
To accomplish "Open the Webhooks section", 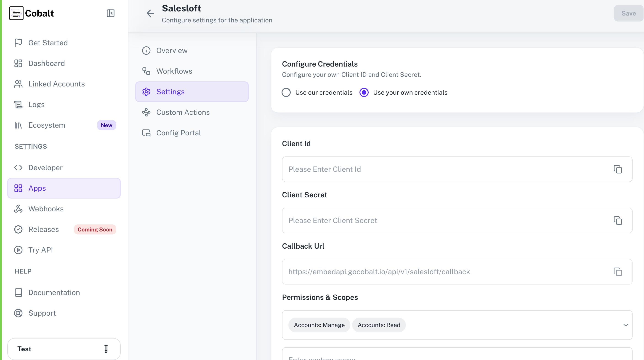I will [x=46, y=209].
